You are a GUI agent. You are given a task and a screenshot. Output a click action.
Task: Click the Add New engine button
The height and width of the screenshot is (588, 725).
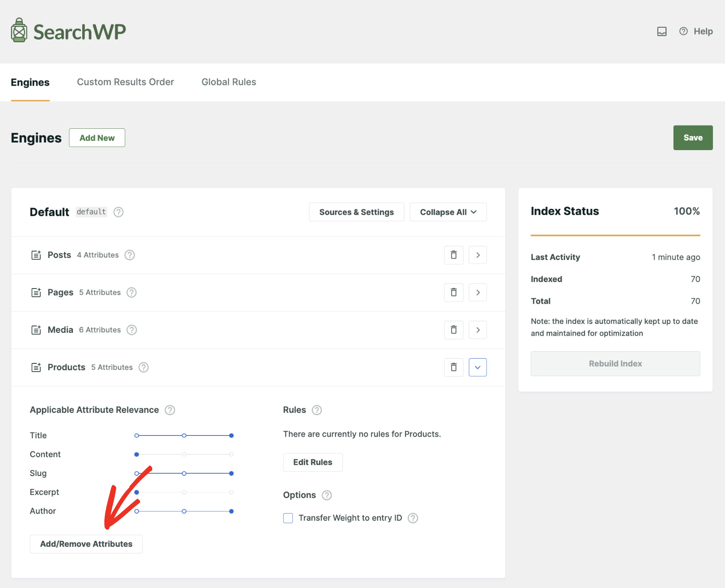tap(97, 138)
